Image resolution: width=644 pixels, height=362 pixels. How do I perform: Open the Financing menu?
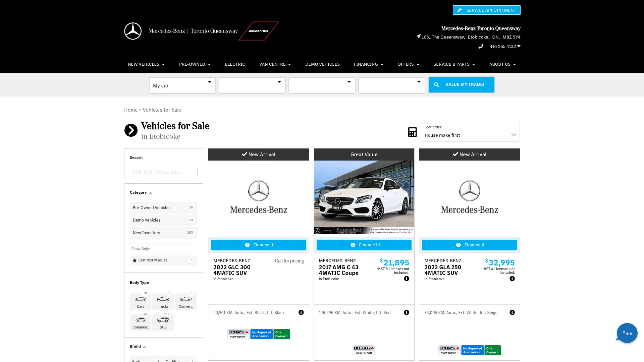click(x=369, y=64)
